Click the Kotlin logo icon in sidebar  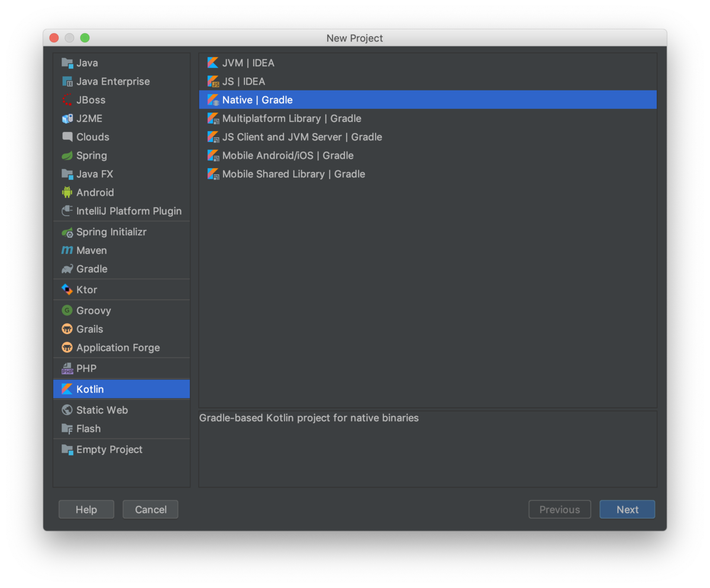coord(67,389)
